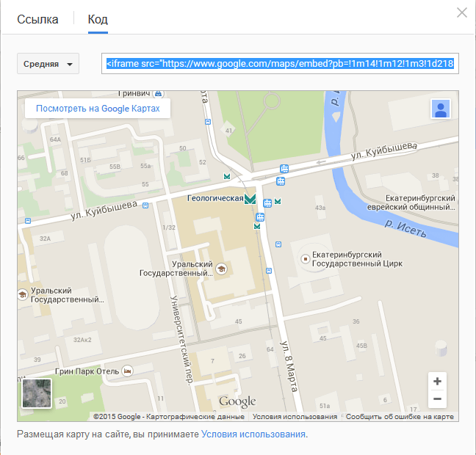Click the Университетский пер. street label
The height and width of the screenshot is (455, 476).
(x=181, y=341)
